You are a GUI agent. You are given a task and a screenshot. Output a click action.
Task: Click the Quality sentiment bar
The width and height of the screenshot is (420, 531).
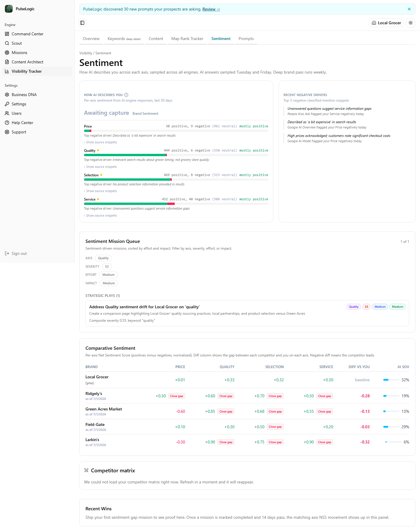[176, 155]
